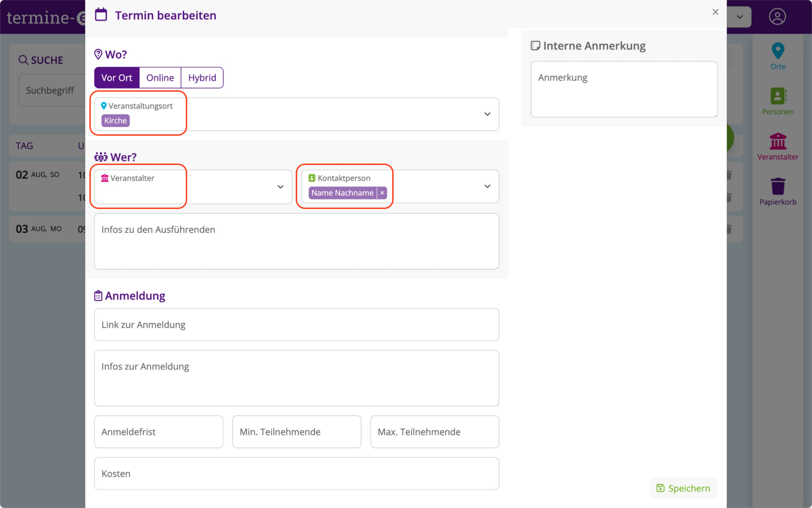The width and height of the screenshot is (812, 508).
Task: Focus the Anmeldefrist field
Action: pos(159,432)
